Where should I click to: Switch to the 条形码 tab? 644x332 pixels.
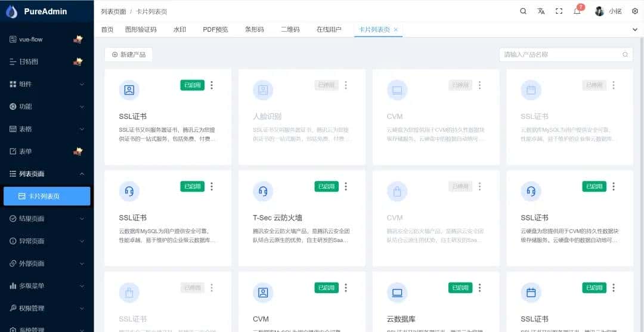[x=254, y=30]
